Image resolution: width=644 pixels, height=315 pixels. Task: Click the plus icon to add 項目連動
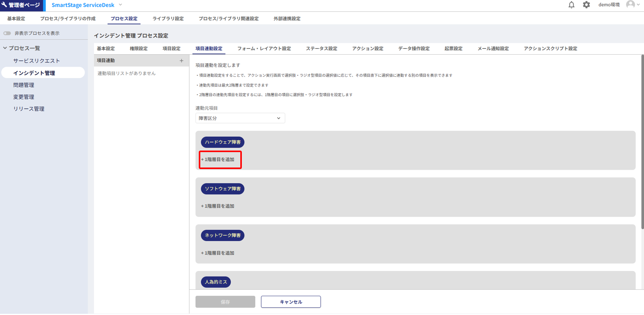click(181, 60)
